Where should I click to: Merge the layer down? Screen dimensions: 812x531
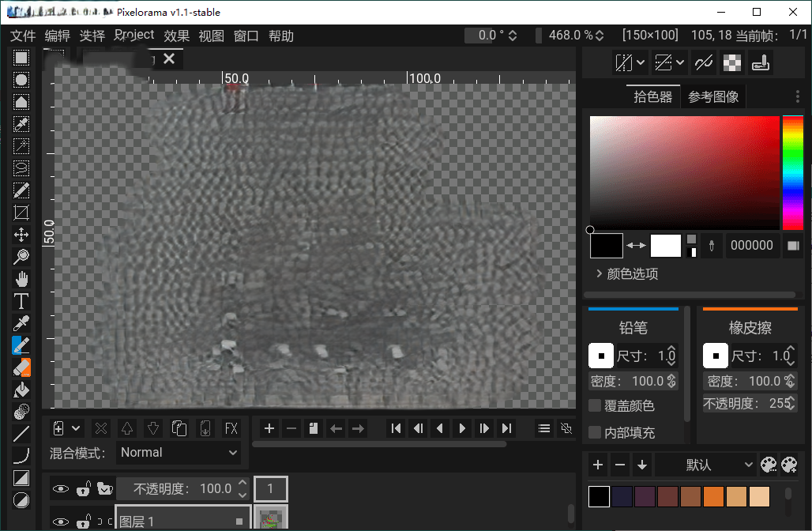click(205, 428)
